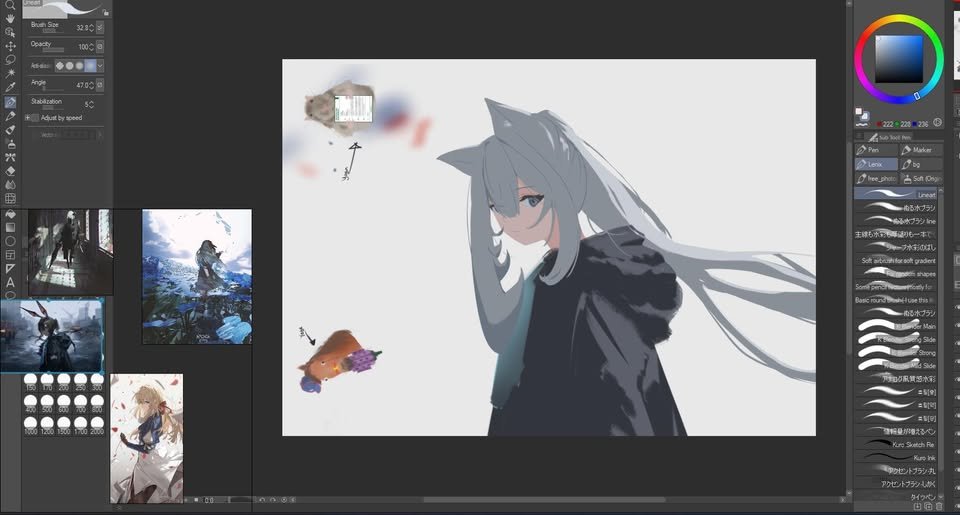The image size is (960, 515).
Task: Select the Auto select magic wand tool
Action: coord(10,73)
